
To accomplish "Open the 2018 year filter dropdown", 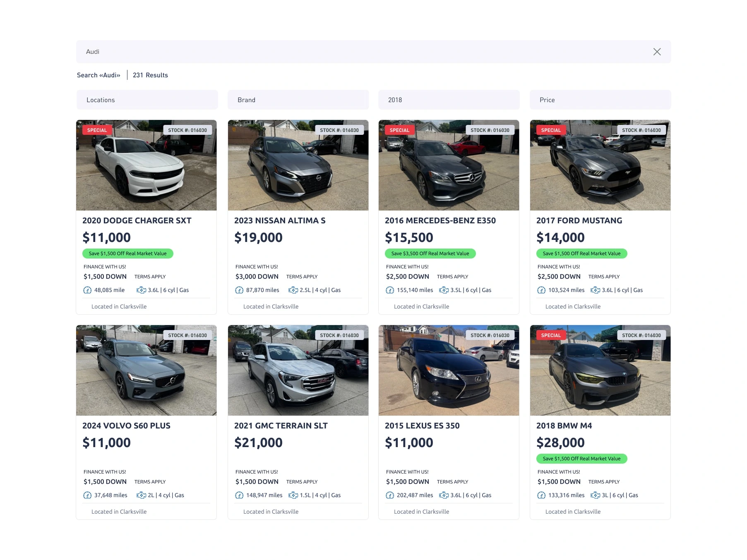I will pos(449,100).
